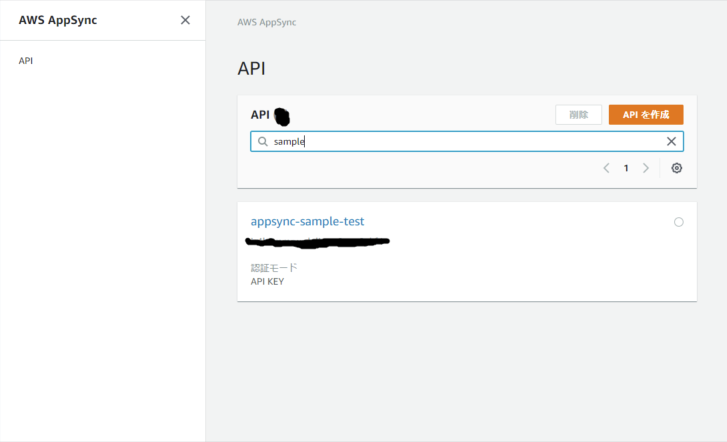Click the API KEY value text
This screenshot has height=442, width=727.
coord(267,282)
